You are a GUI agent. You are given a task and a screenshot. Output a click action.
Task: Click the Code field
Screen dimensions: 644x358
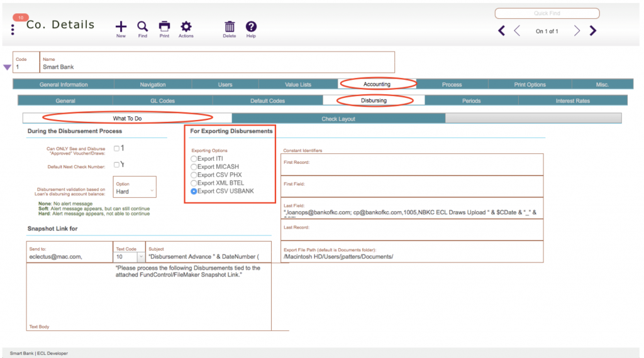click(x=26, y=62)
